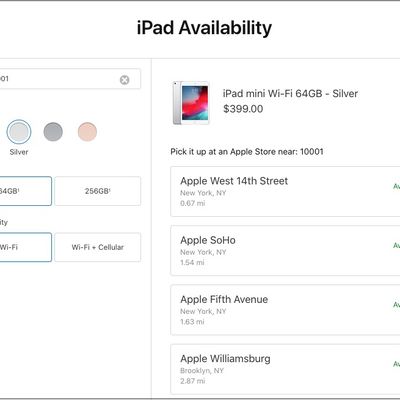Select the Apple Fifth Avenue store

coord(285,310)
